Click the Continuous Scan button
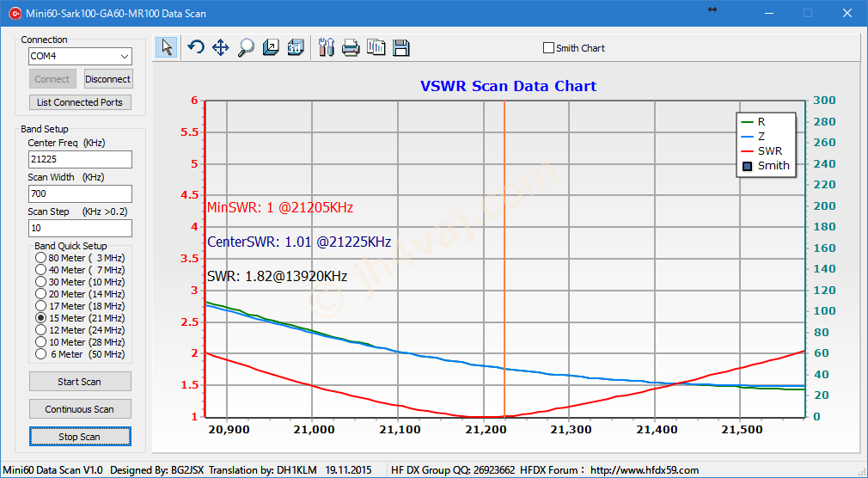 coord(80,409)
